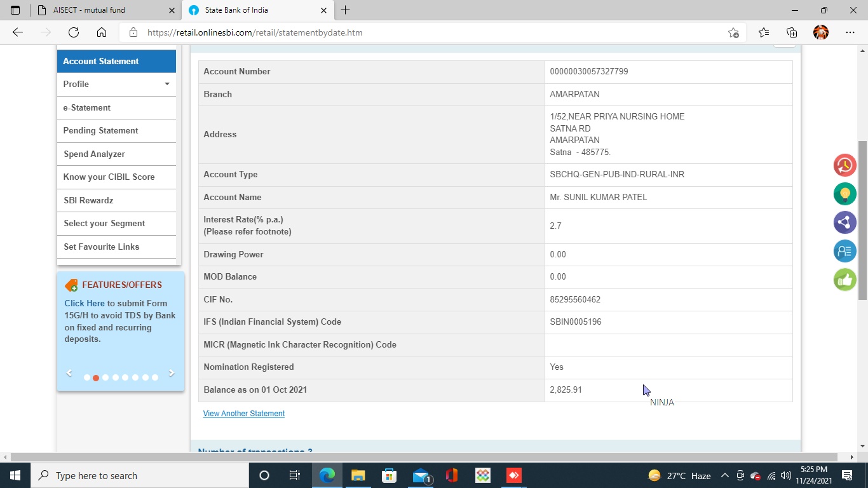The height and width of the screenshot is (488, 868).
Task: Open weather 27°C Haze widget
Action: click(679, 475)
